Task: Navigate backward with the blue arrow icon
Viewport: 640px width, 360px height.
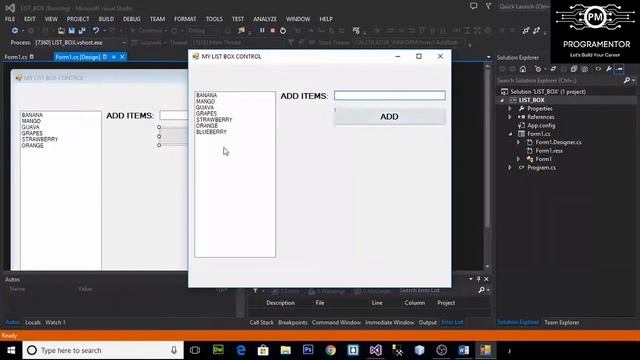Action: 15,31
